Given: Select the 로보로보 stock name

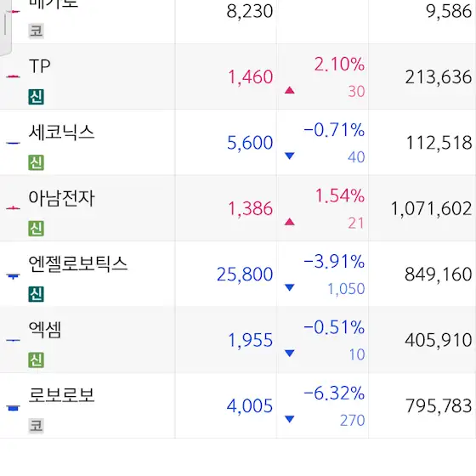Looking at the screenshot, I should [61, 395].
